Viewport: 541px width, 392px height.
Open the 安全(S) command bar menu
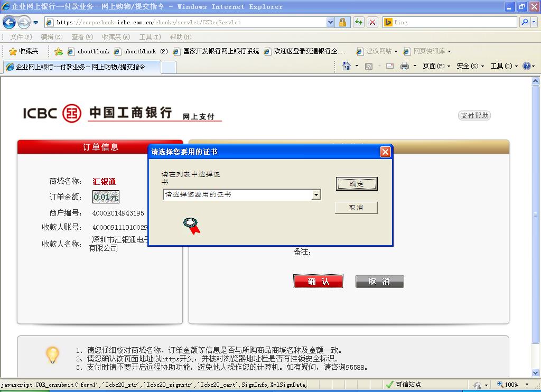[470, 66]
